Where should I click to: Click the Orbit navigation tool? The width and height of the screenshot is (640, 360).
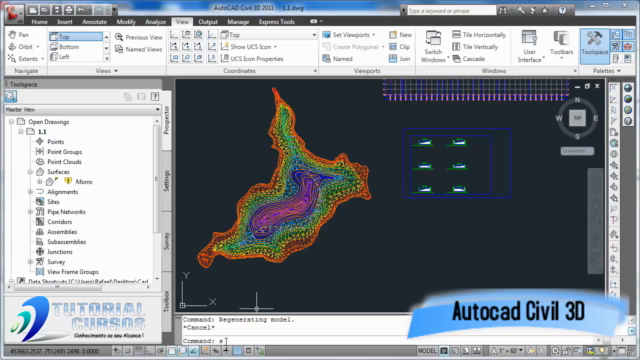(x=21, y=47)
